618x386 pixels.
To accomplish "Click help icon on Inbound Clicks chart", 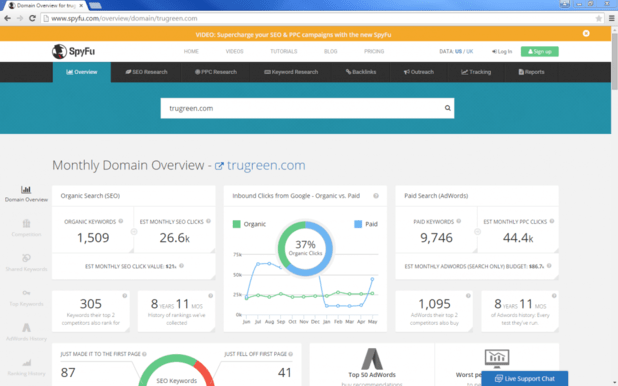I will [376, 196].
